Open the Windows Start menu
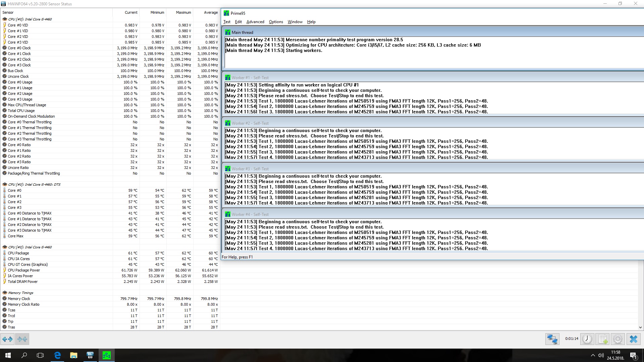The image size is (644, 362). click(8, 355)
